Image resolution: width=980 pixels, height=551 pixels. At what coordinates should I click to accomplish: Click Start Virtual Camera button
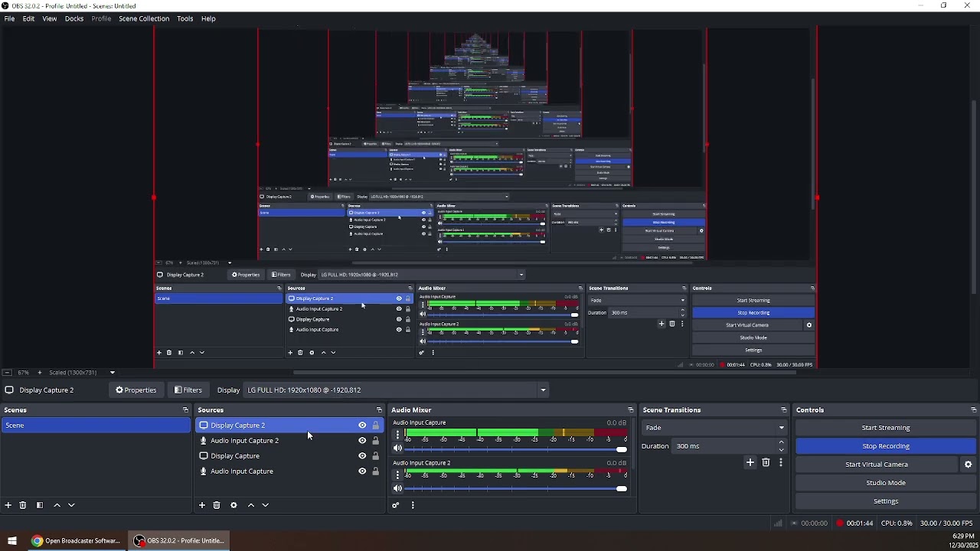coord(877,465)
